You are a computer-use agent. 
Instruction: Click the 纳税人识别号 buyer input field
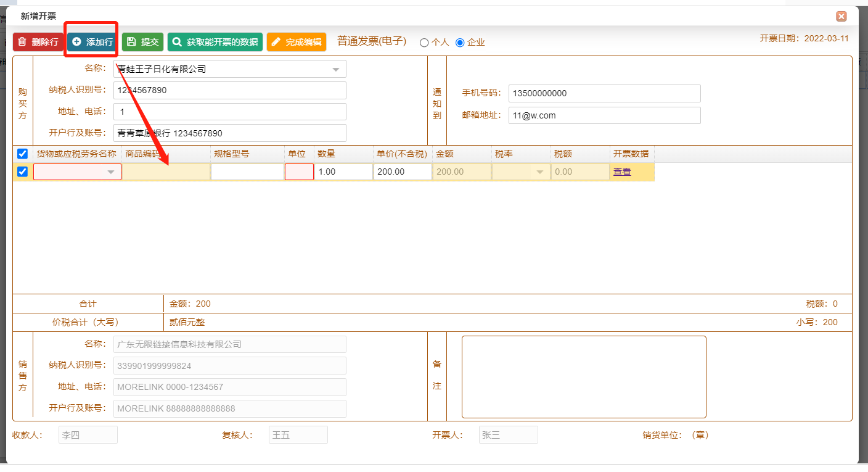[x=229, y=90]
